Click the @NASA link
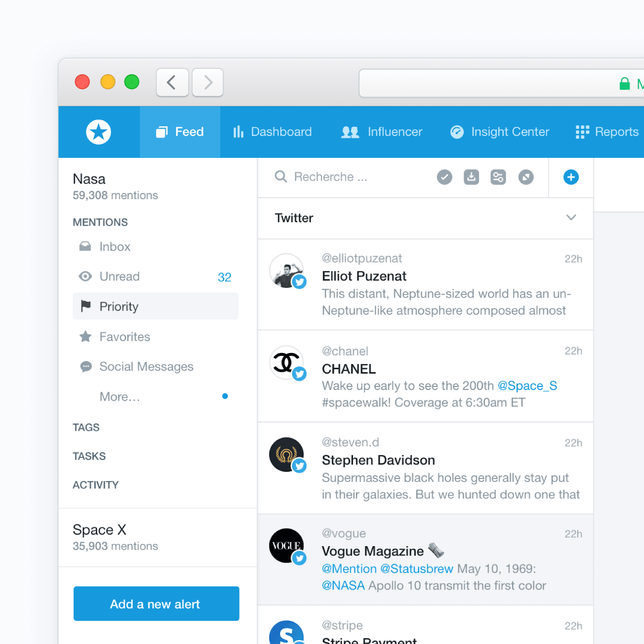 (343, 586)
